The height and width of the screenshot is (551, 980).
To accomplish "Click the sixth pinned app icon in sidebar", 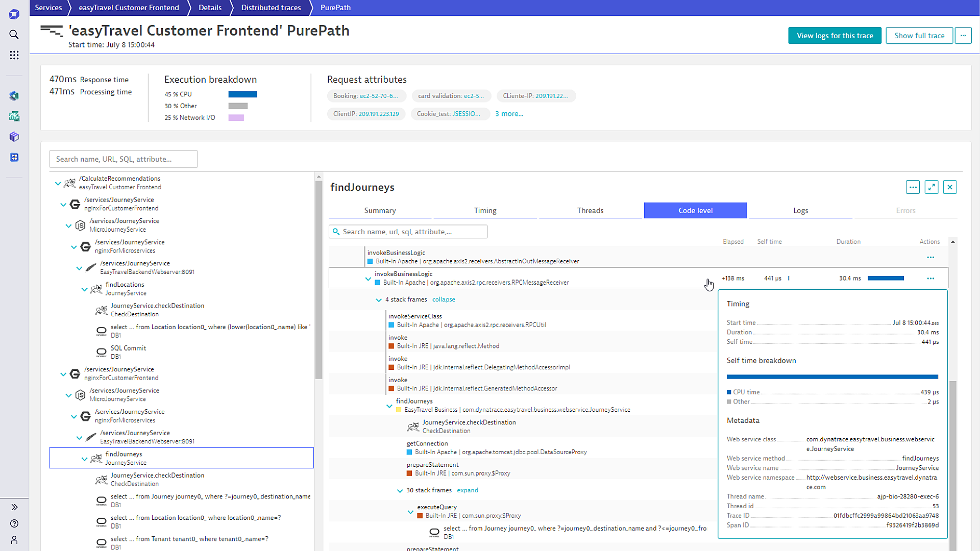I will pyautogui.click(x=14, y=137).
